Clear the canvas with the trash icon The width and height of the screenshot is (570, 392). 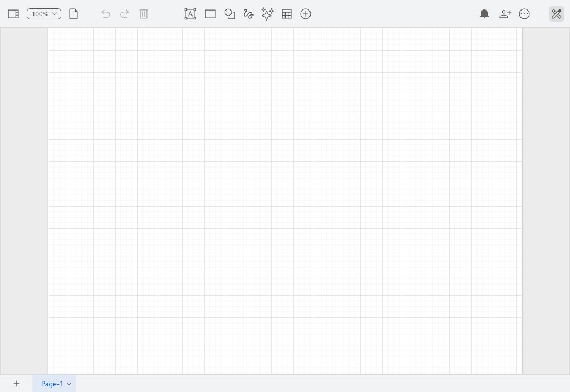tap(144, 14)
